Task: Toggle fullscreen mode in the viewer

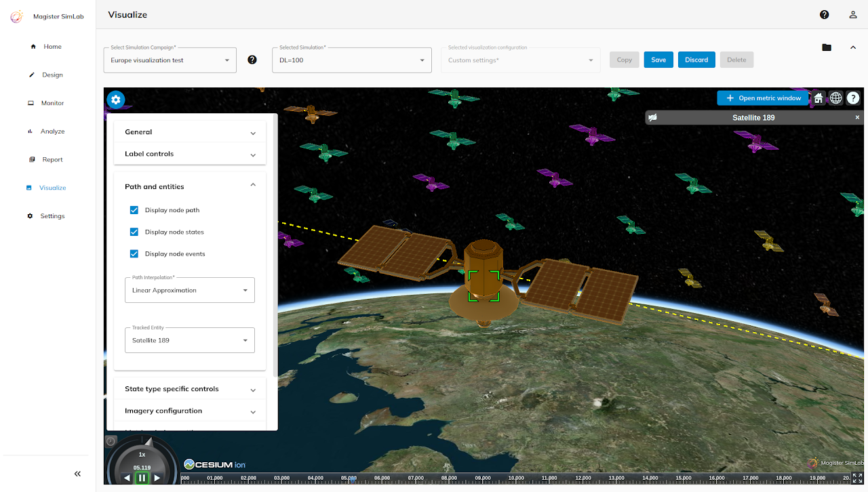Action: pos(857,478)
